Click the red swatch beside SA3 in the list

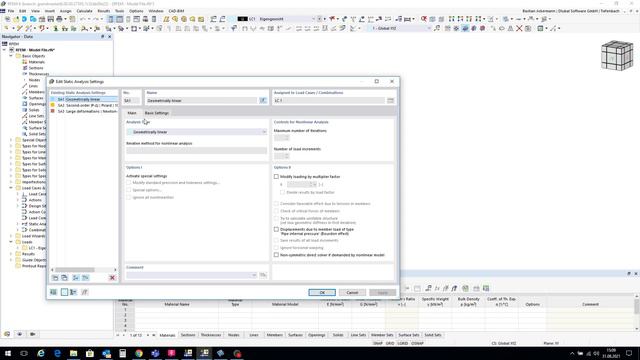point(52,111)
